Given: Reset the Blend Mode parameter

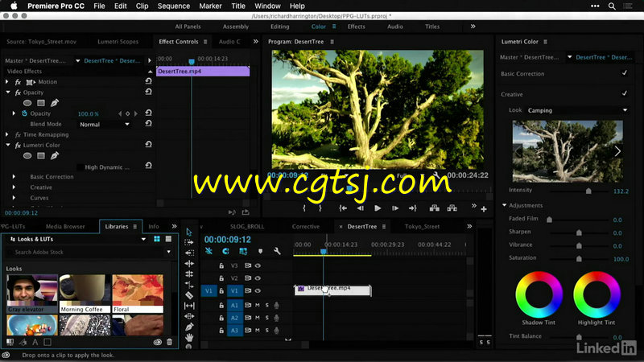Looking at the screenshot, I should pos(148,124).
